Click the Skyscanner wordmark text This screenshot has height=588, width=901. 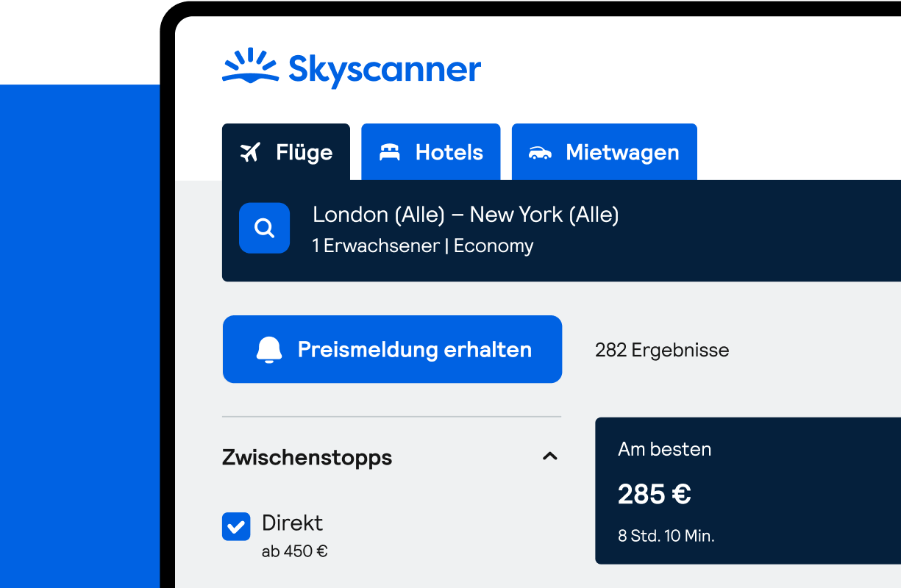(385, 70)
